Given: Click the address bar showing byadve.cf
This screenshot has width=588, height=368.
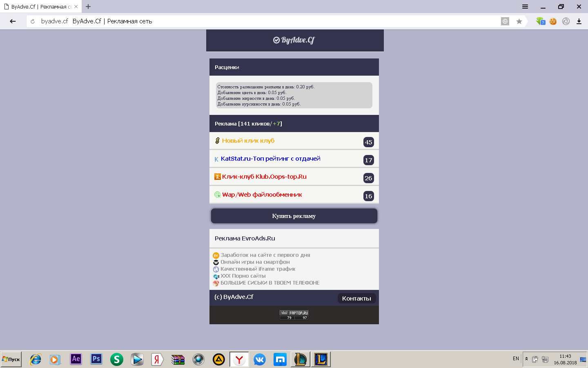Looking at the screenshot, I should click(x=265, y=21).
